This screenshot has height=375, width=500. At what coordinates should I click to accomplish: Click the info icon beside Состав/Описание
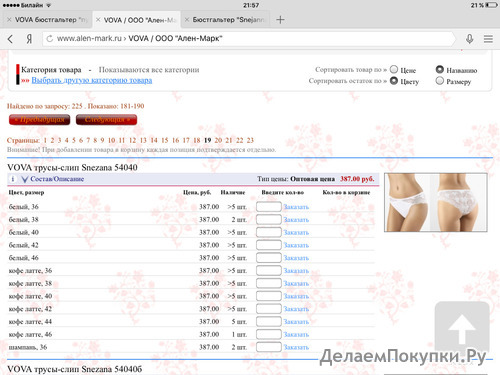13,179
